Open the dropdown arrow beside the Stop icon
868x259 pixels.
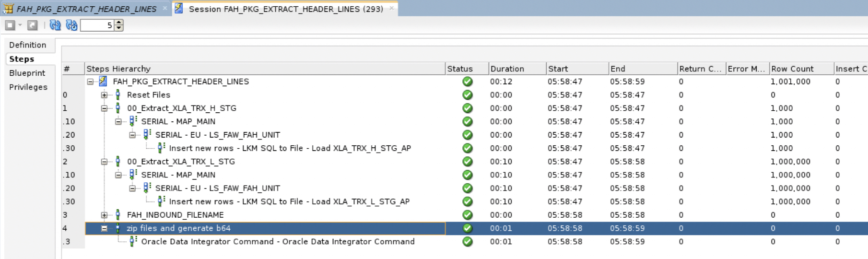click(x=20, y=25)
